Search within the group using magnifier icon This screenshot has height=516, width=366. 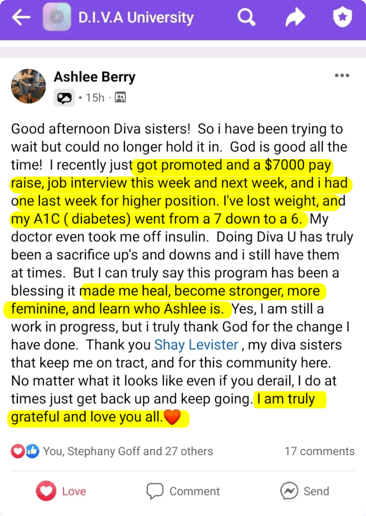pyautogui.click(x=246, y=17)
